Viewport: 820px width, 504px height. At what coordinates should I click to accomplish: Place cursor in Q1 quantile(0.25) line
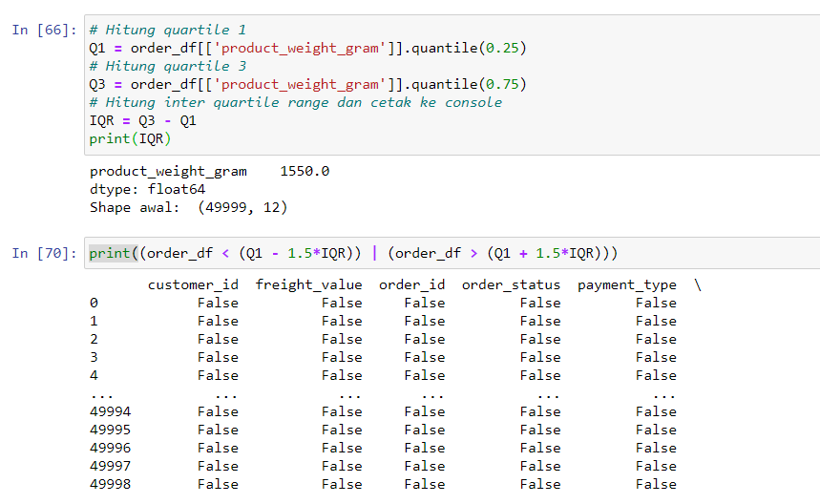(x=307, y=48)
